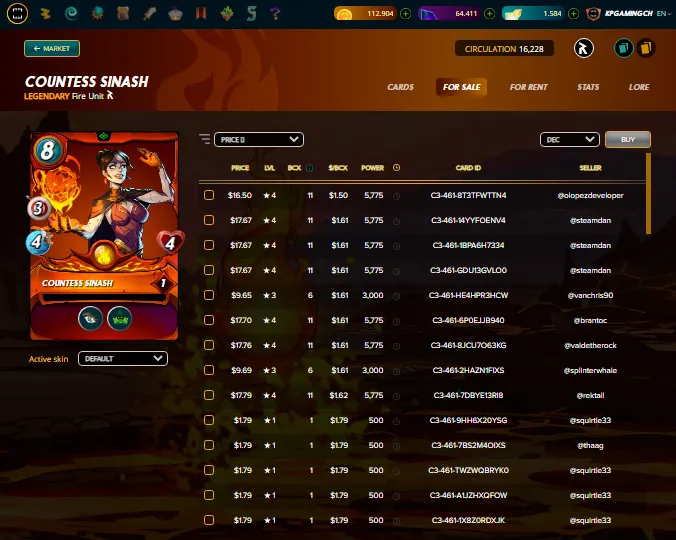
Task: Sort by the POWER column header
Action: [372, 168]
